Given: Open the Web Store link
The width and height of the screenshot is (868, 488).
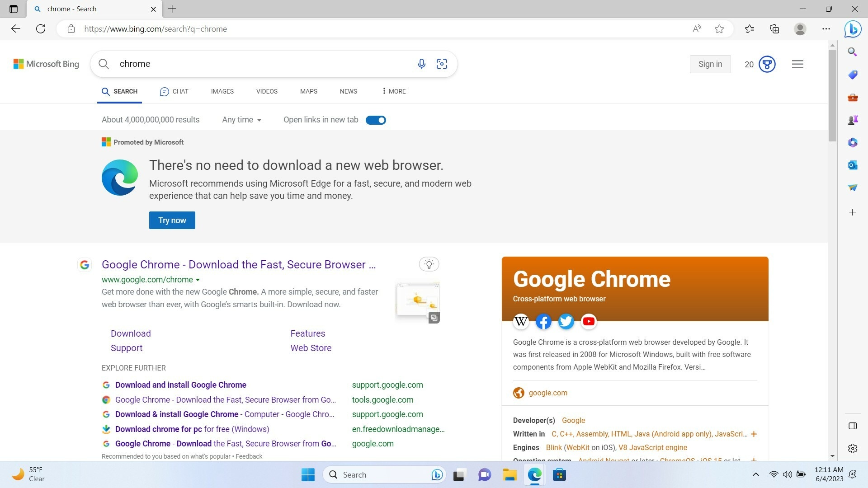Looking at the screenshot, I should (x=311, y=348).
